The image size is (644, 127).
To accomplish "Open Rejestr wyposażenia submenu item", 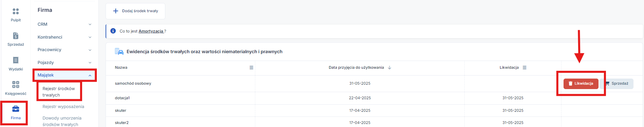I will pyautogui.click(x=63, y=107).
